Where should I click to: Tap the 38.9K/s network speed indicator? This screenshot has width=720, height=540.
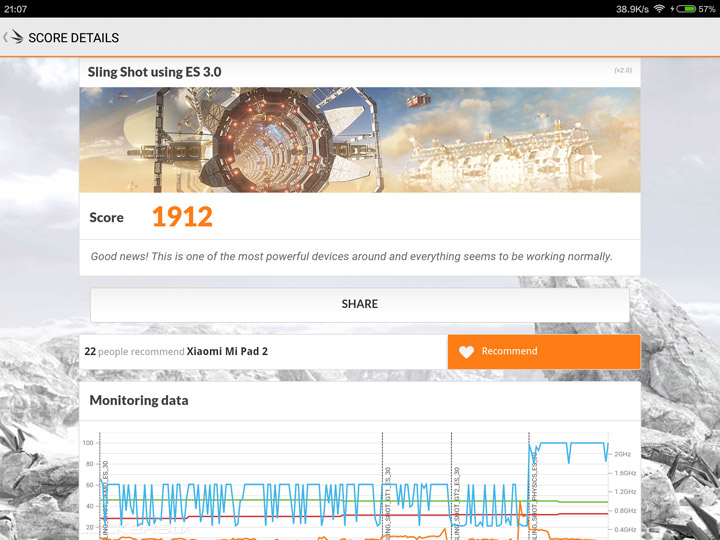tap(632, 9)
